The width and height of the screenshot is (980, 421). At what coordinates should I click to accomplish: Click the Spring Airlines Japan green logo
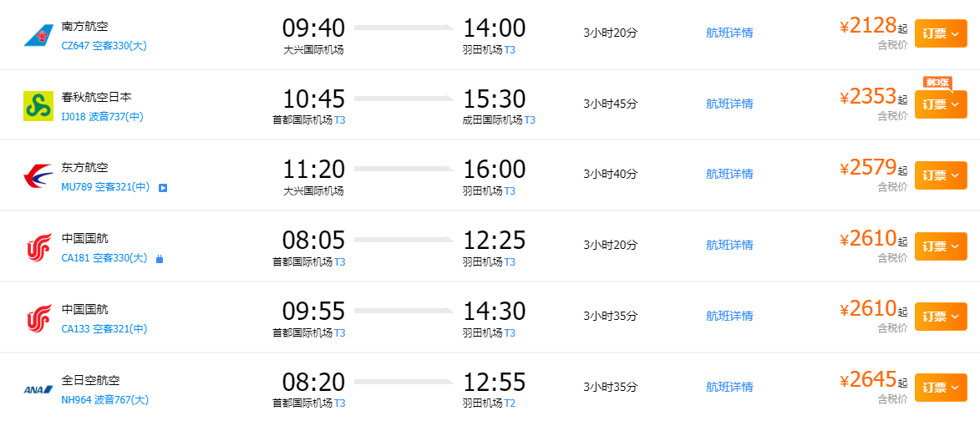point(38,105)
